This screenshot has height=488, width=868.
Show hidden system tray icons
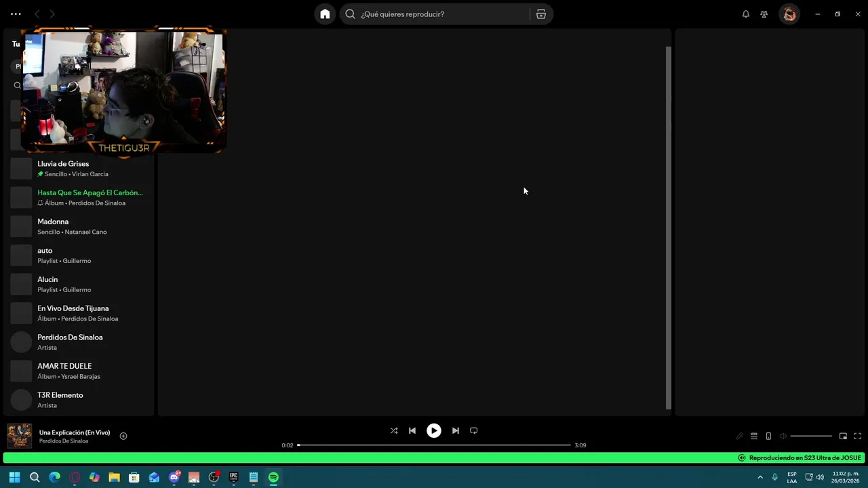[760, 477]
